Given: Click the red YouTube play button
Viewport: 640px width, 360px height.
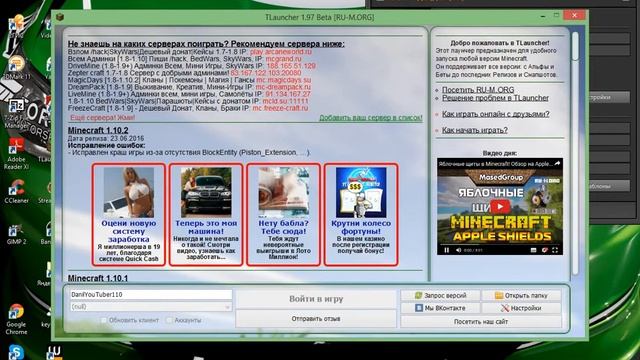Looking at the screenshot, I should pyautogui.click(x=500, y=207).
